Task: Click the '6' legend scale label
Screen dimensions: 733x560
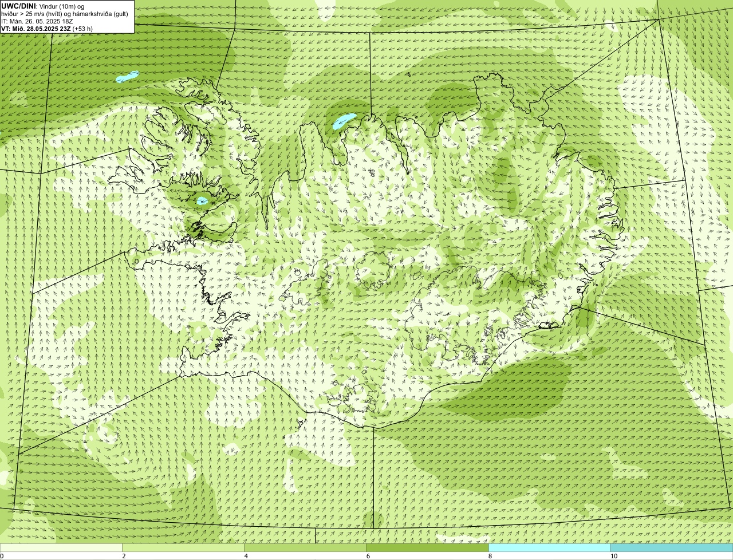Action: coord(368,556)
